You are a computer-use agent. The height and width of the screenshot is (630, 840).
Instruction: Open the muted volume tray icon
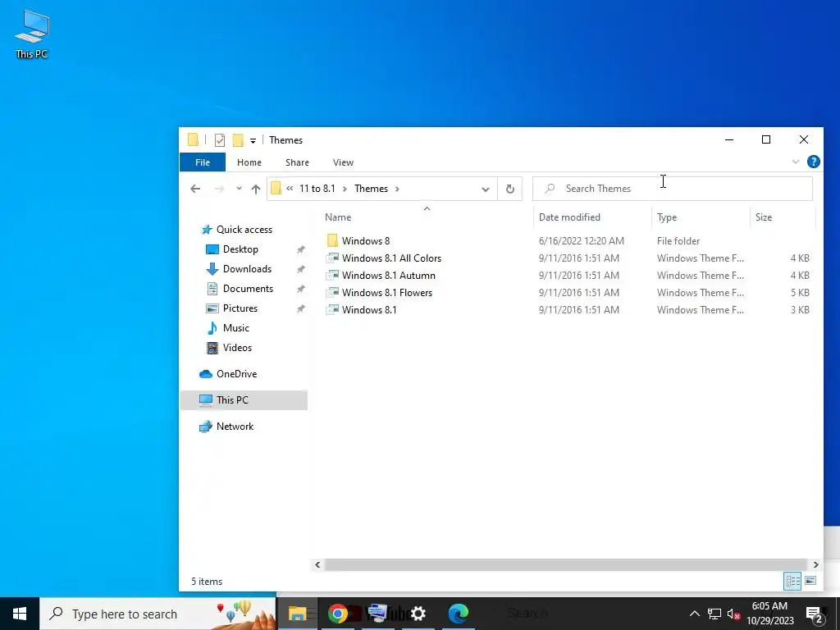click(x=734, y=614)
